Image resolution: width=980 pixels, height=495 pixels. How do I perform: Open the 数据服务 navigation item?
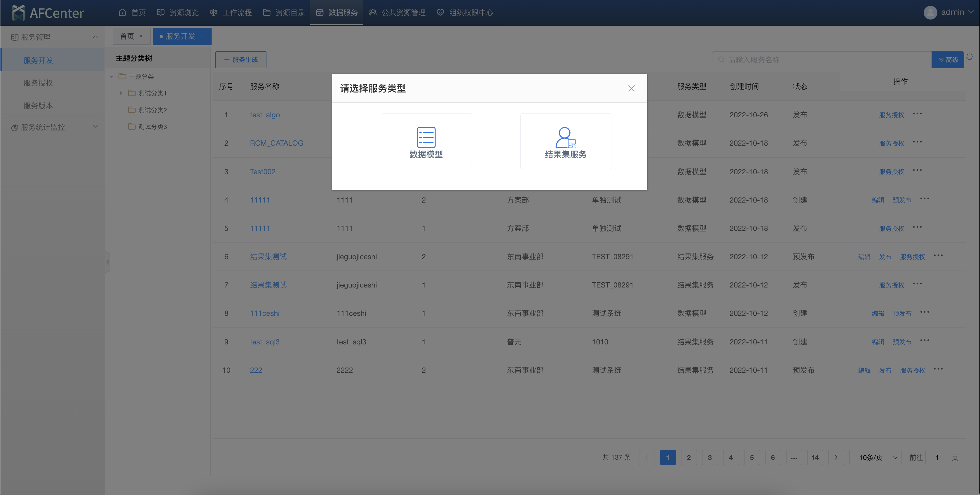tap(337, 13)
